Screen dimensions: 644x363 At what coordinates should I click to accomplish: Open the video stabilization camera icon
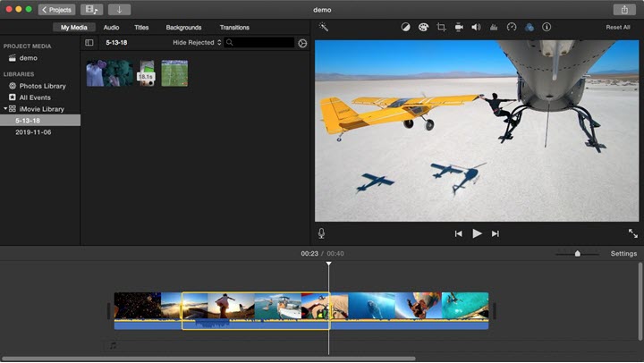(x=459, y=28)
